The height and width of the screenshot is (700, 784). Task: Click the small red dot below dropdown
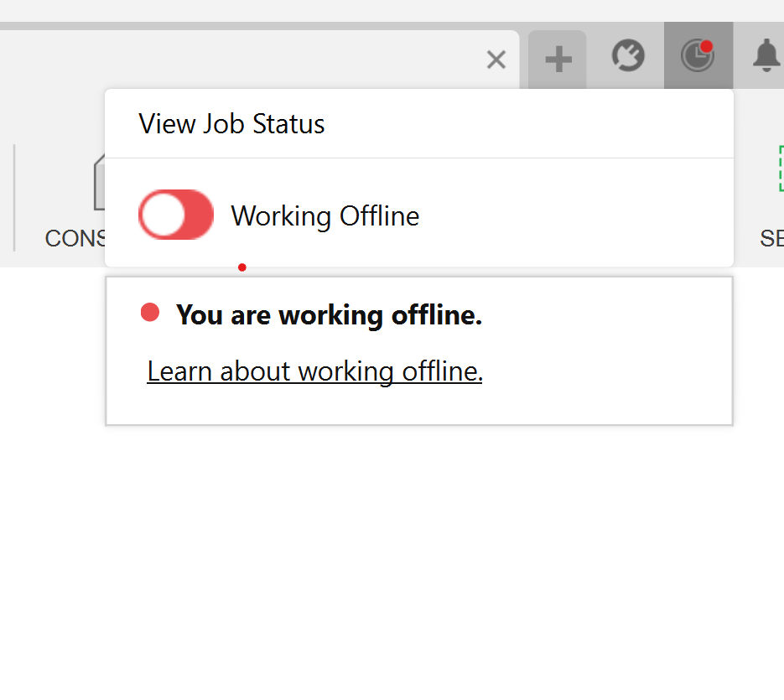click(242, 267)
